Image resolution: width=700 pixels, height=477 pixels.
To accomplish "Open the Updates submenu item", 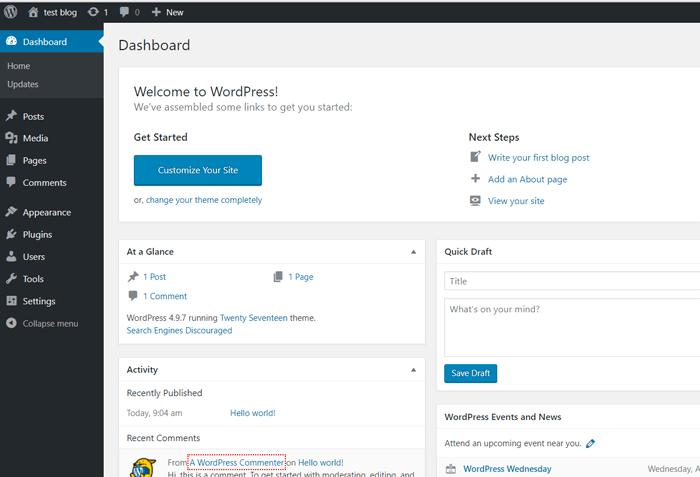I will [x=23, y=84].
